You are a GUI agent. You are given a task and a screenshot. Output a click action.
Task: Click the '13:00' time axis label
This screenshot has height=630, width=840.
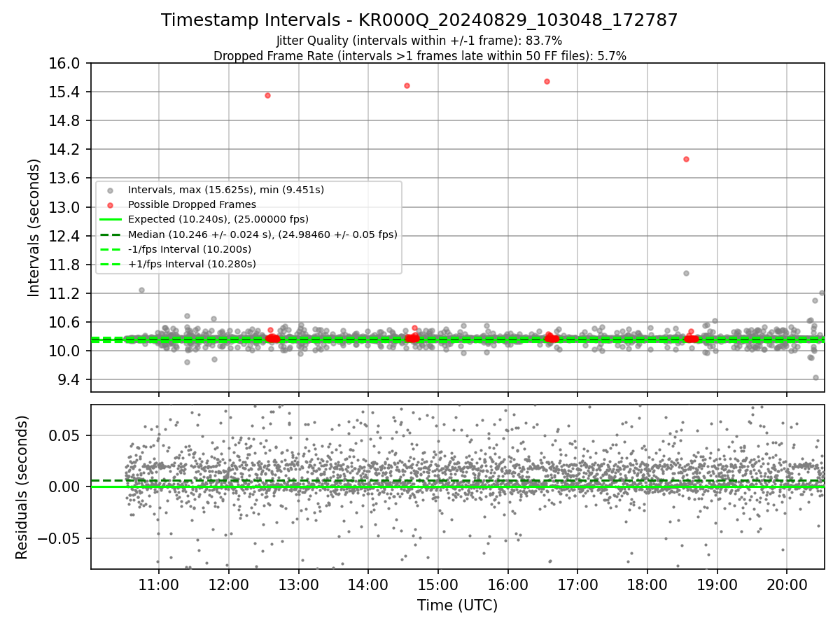[299, 584]
